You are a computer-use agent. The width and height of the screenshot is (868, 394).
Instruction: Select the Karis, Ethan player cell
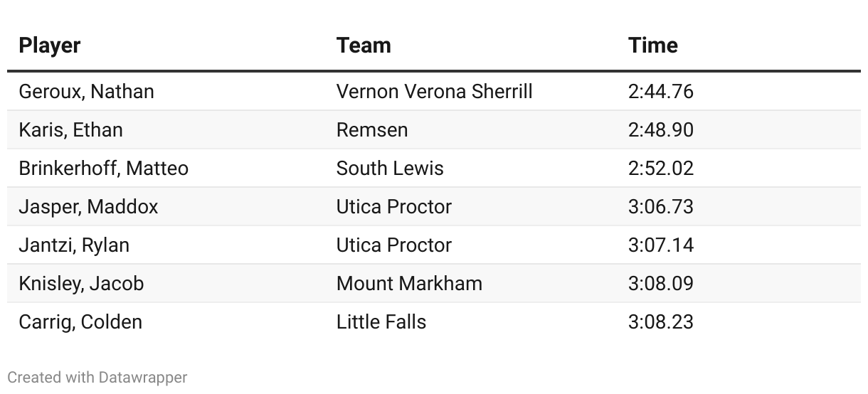coord(70,130)
